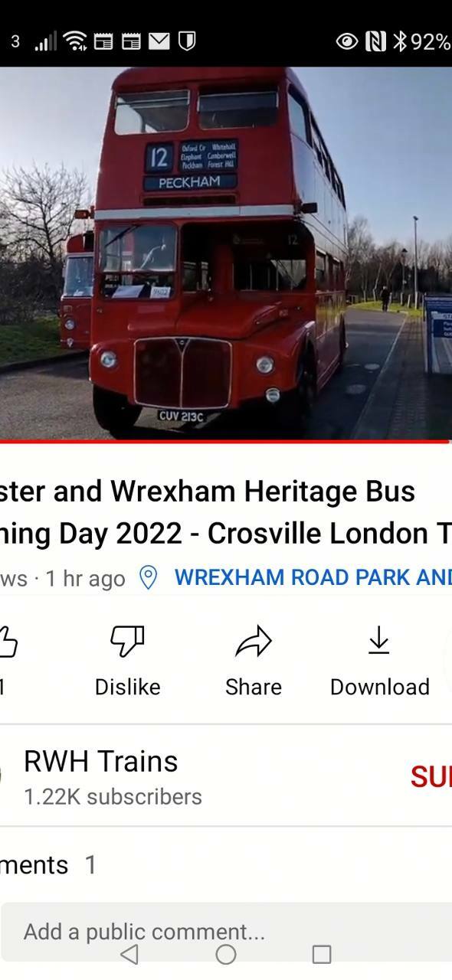Tap the Like thumbs-up icon

click(x=7, y=641)
